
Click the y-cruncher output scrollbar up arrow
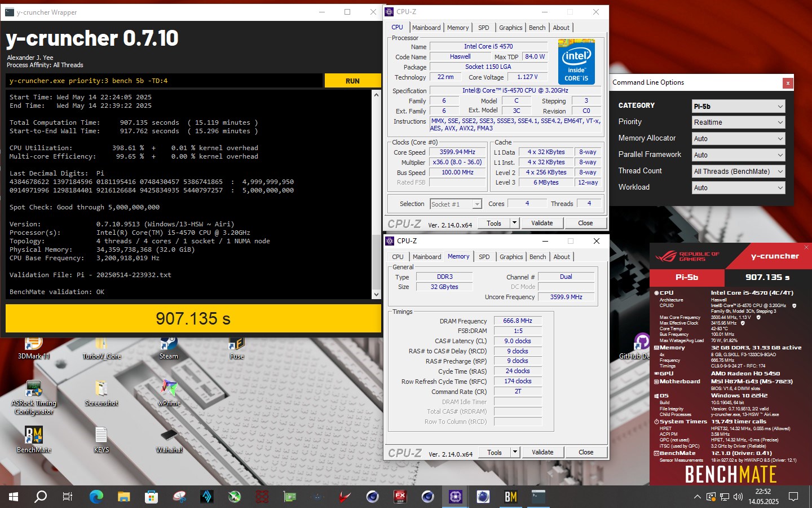(376, 95)
